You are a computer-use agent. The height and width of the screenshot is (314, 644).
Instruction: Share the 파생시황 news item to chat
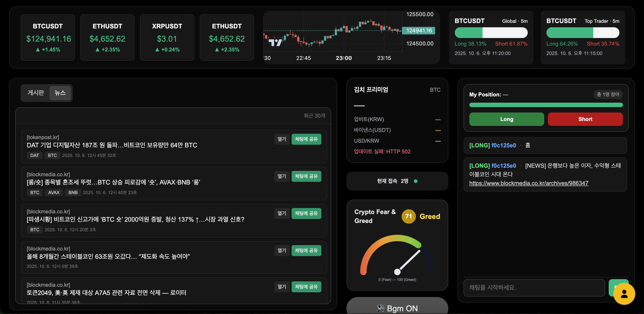(306, 213)
